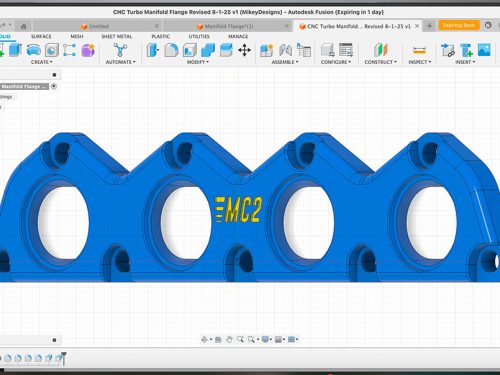The image size is (500, 375).
Task: Select the Revolve tool icon
Action: [x=34, y=50]
